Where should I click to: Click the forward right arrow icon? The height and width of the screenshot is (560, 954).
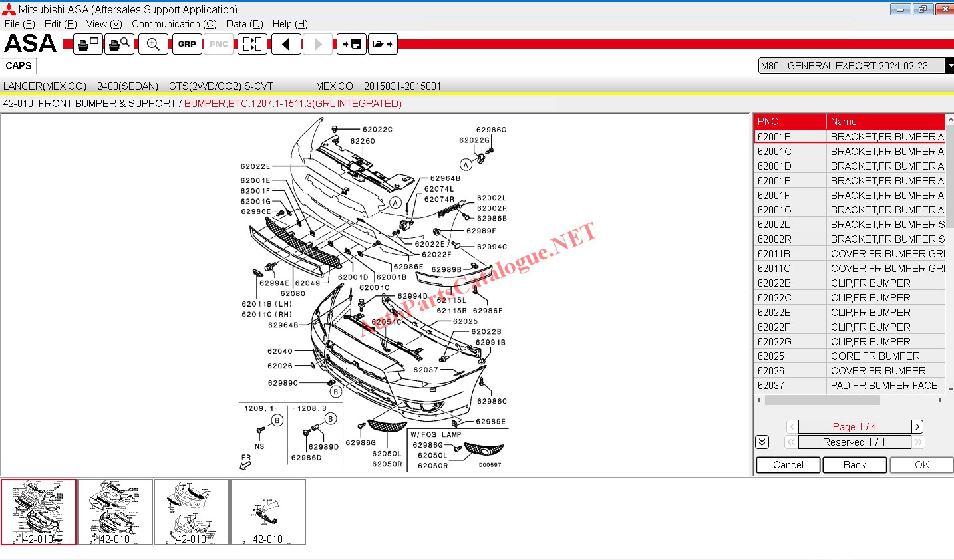(317, 44)
